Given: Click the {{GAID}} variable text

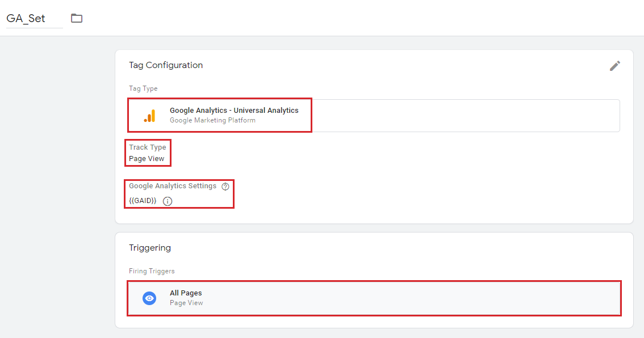Looking at the screenshot, I should 143,201.
